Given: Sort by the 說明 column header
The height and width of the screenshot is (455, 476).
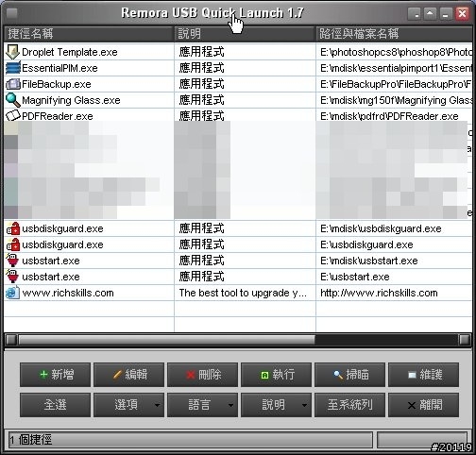Looking at the screenshot, I should point(245,34).
